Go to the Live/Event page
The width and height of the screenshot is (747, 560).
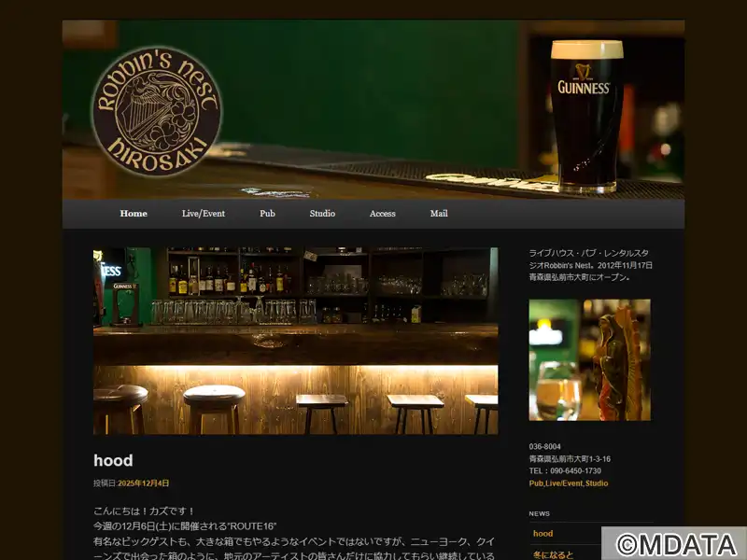click(x=204, y=214)
